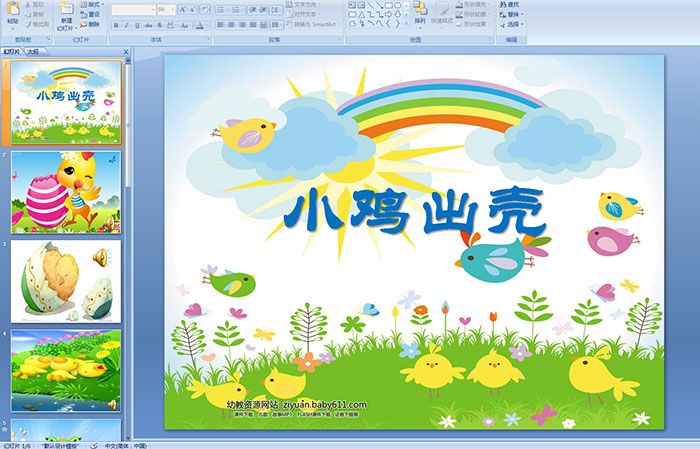Image resolution: width=700 pixels, height=449 pixels.
Task: Toggle align text right
Action: (x=242, y=25)
